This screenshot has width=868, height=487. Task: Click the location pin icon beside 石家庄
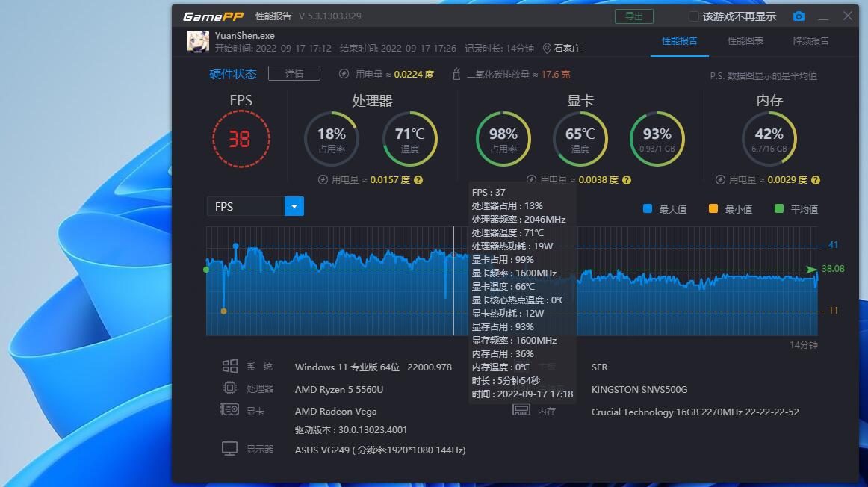tap(548, 49)
